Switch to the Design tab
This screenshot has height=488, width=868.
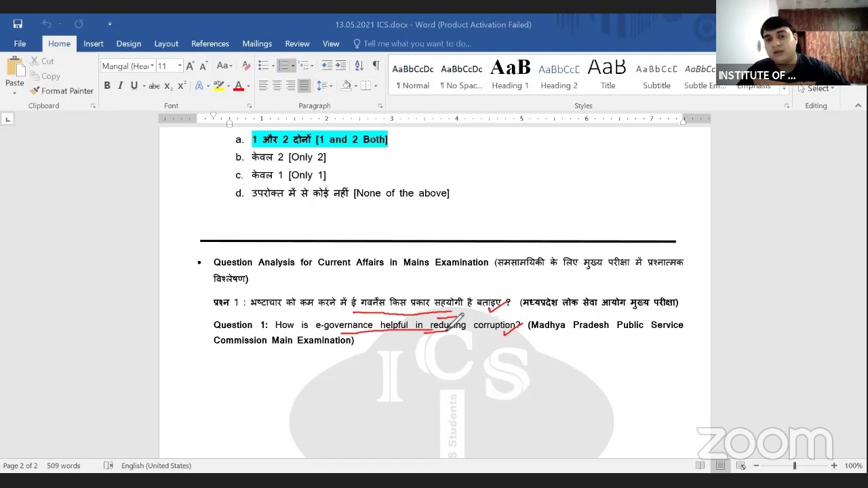tap(129, 43)
